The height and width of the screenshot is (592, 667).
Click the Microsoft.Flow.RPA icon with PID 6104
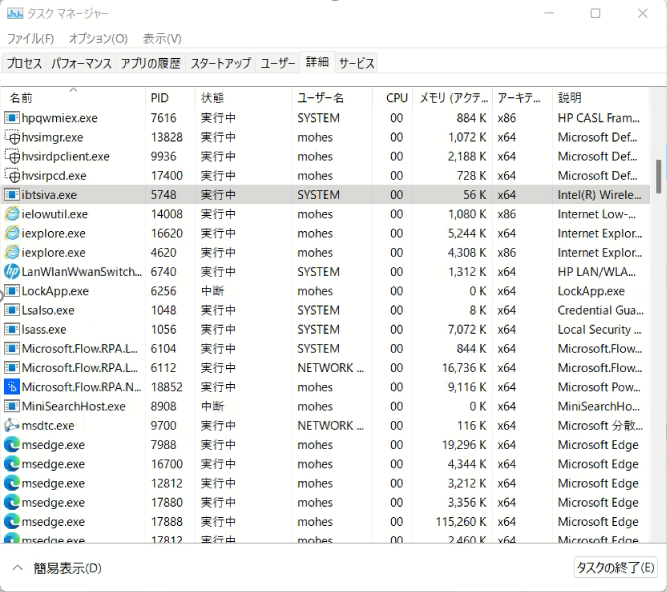(12, 348)
